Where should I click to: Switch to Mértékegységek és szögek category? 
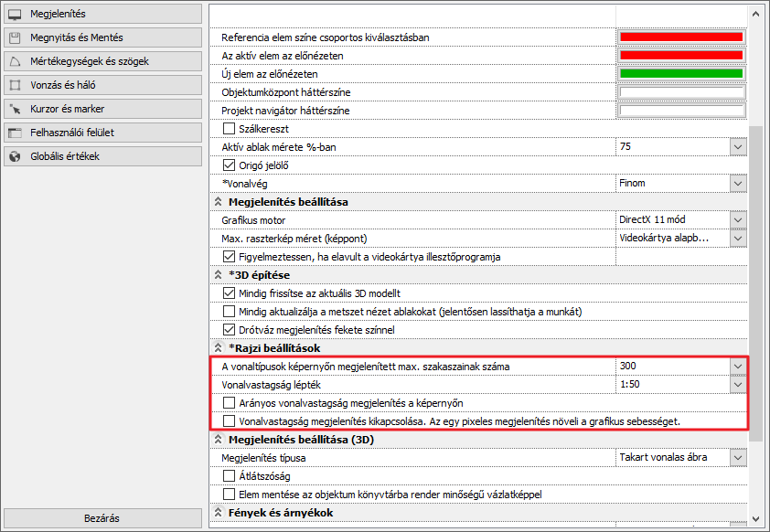pyautogui.click(x=103, y=61)
